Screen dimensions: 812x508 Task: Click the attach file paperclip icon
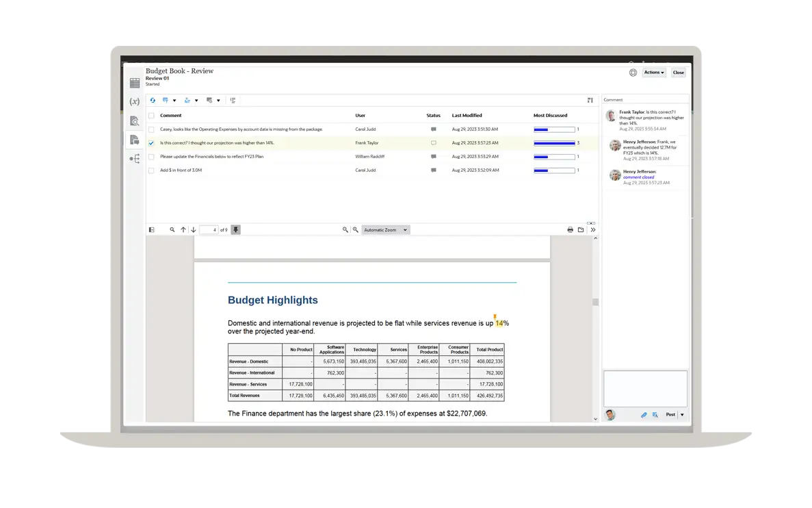point(644,415)
